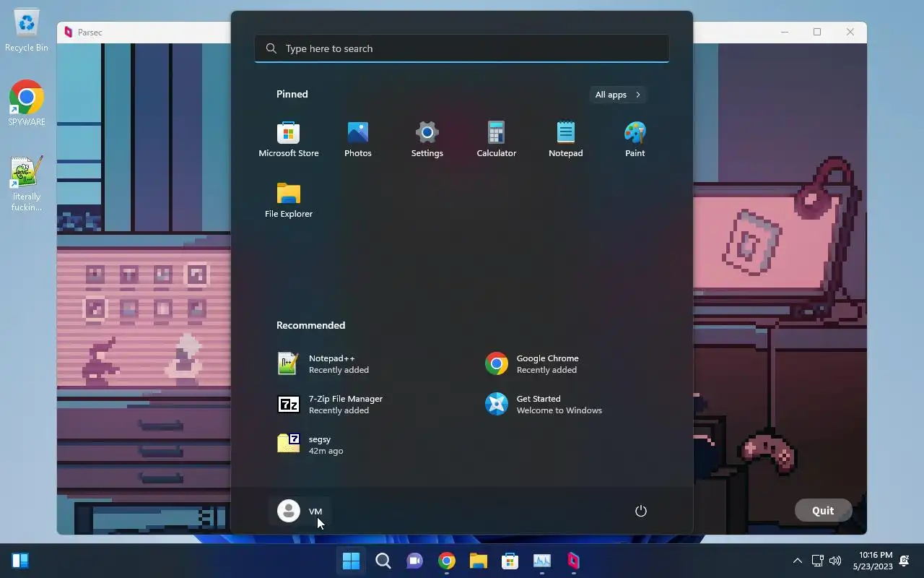The height and width of the screenshot is (578, 924).
Task: Switch to Google Chrome on the taskbar
Action: (x=447, y=561)
